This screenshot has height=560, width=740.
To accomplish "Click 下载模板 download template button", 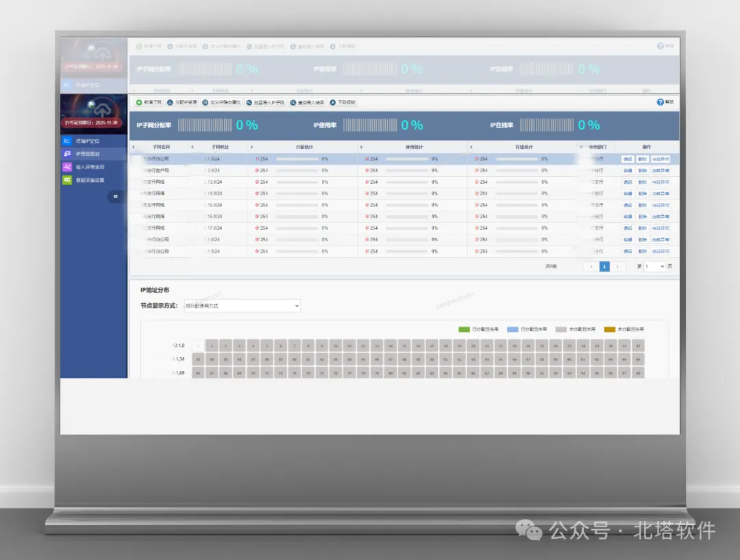I will pos(343,102).
